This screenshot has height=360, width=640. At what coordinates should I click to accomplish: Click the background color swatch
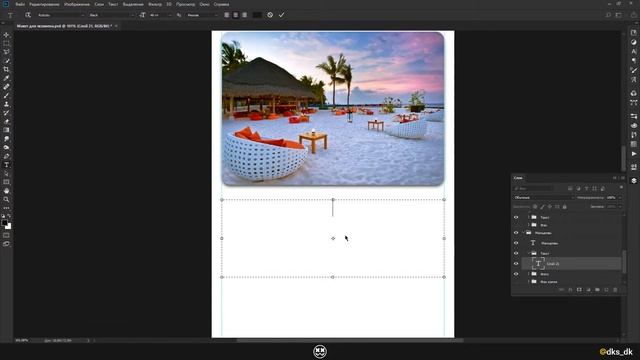point(9,226)
